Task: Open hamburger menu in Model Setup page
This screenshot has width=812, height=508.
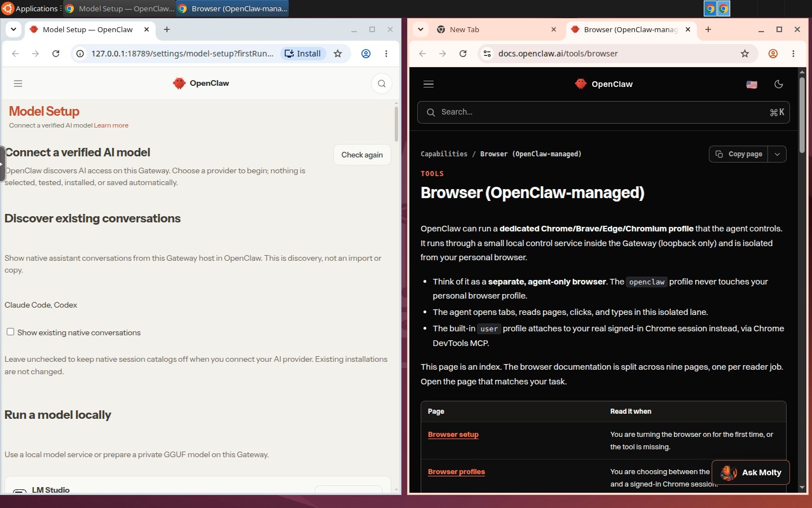Action: point(18,84)
